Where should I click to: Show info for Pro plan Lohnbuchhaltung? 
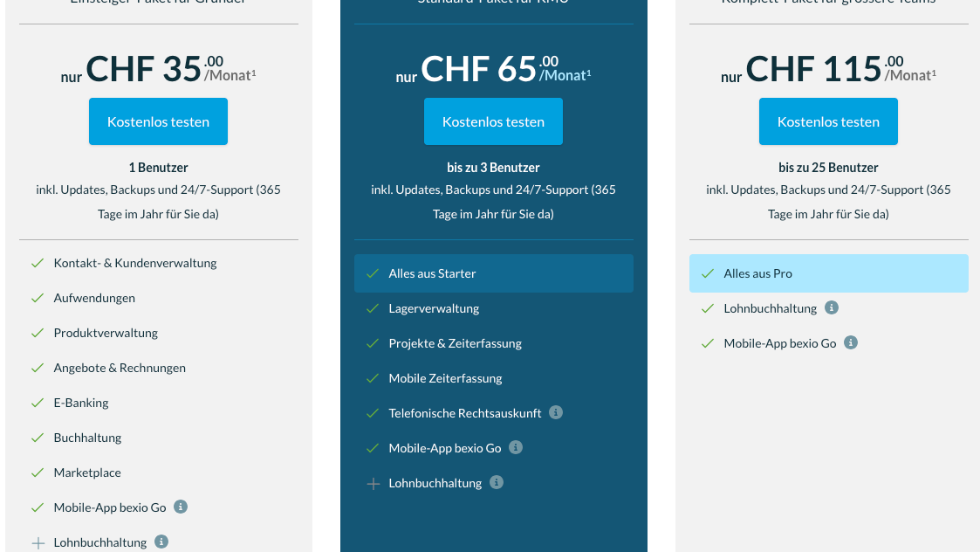497,482
